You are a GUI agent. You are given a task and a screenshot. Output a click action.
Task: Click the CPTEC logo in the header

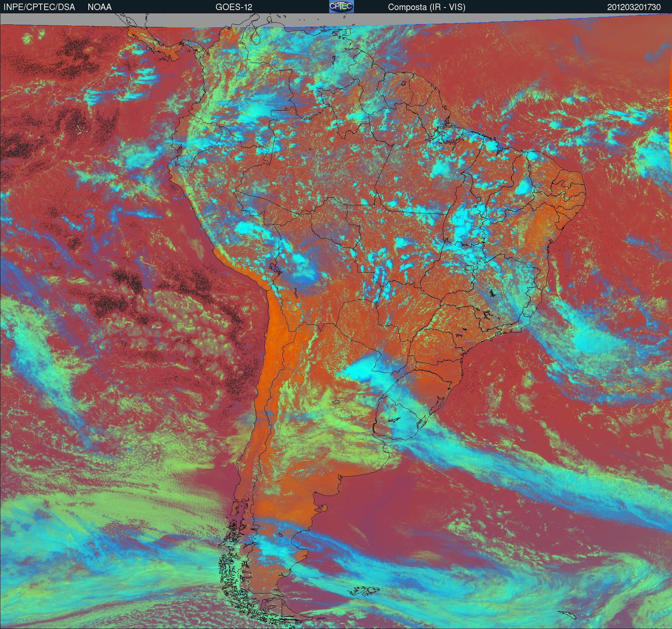pyautogui.click(x=341, y=6)
